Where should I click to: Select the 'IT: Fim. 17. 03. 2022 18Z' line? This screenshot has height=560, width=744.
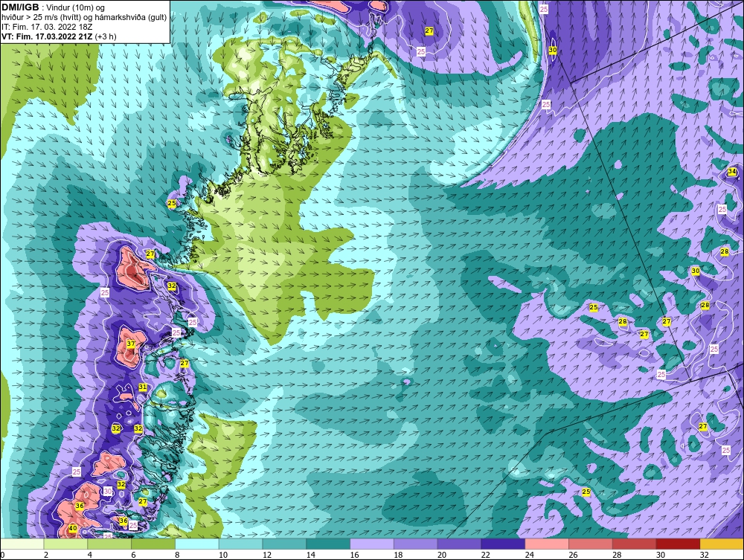(x=47, y=27)
